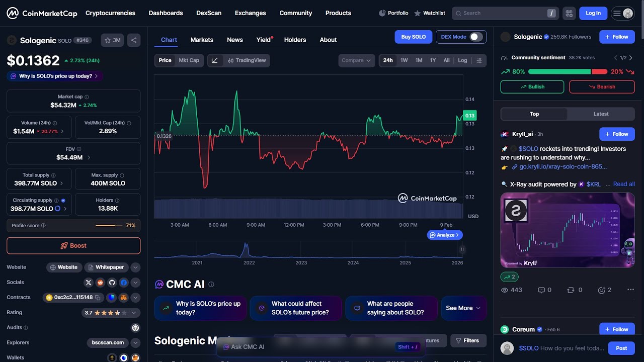Add a reaction to the Kryll_ai post
Screen dimensions: 644x362
(x=604, y=290)
